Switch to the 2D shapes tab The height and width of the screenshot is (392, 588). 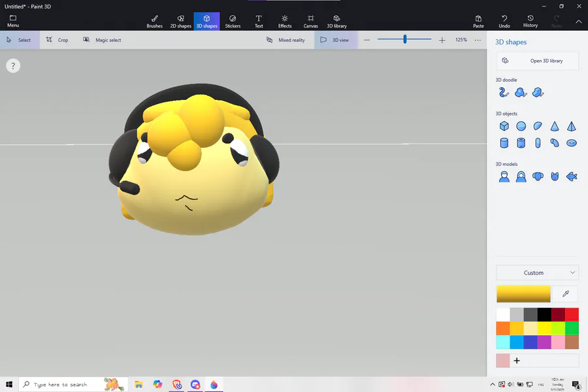181,22
